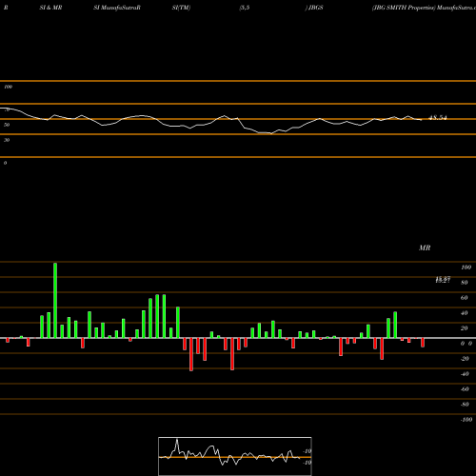The image size is (476, 476).
Task: Click the 'SI MunafaSutraR' header label
Action: [x=117, y=8]
